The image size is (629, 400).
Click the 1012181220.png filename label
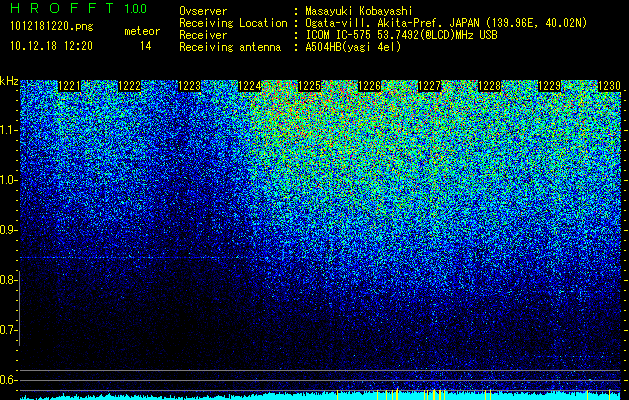52,26
